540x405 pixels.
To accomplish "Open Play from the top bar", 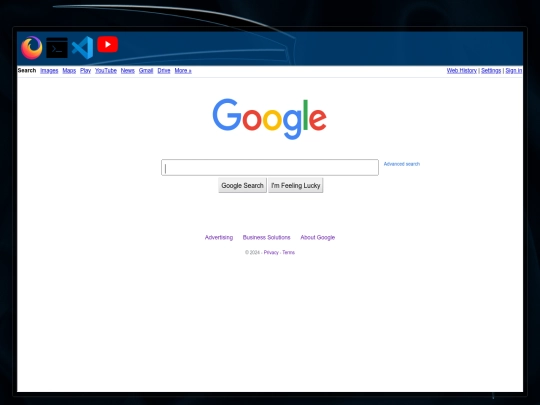I will pos(85,71).
